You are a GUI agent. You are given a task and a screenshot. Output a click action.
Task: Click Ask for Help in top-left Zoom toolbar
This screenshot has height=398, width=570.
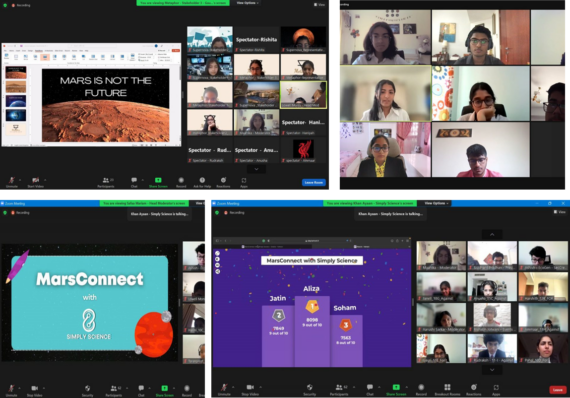(x=202, y=182)
